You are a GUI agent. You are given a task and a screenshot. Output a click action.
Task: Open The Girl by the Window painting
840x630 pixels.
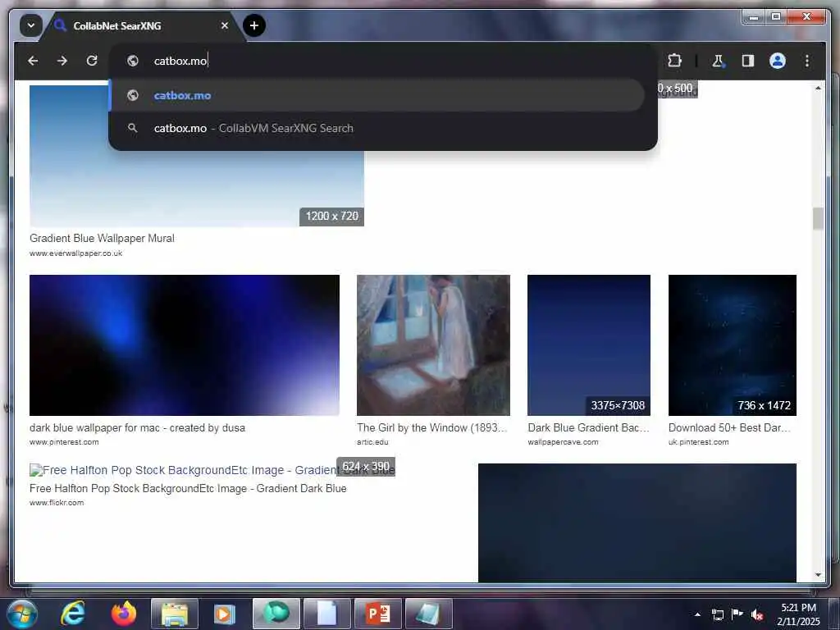433,345
